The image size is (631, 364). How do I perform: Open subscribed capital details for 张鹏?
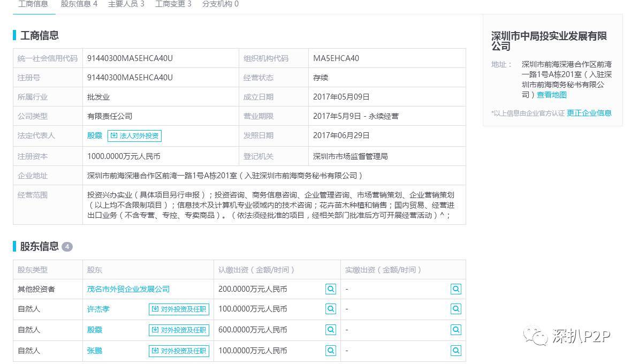pyautogui.click(x=330, y=351)
